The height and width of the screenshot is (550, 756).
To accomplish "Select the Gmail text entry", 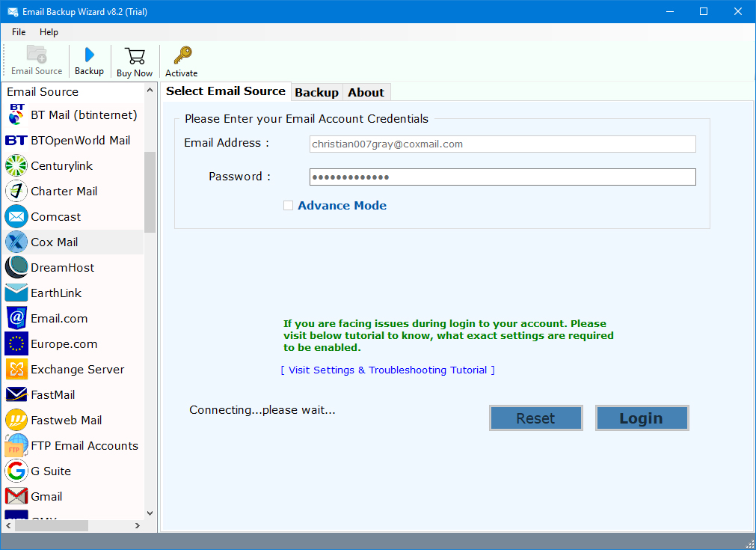I will (x=47, y=496).
